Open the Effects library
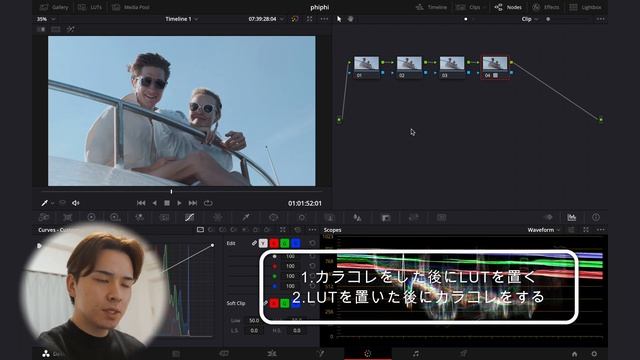The height and width of the screenshot is (360, 640). pos(546,7)
